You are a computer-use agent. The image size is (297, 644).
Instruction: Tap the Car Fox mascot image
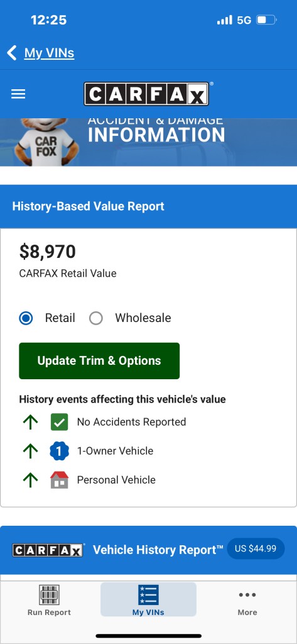[44, 142]
